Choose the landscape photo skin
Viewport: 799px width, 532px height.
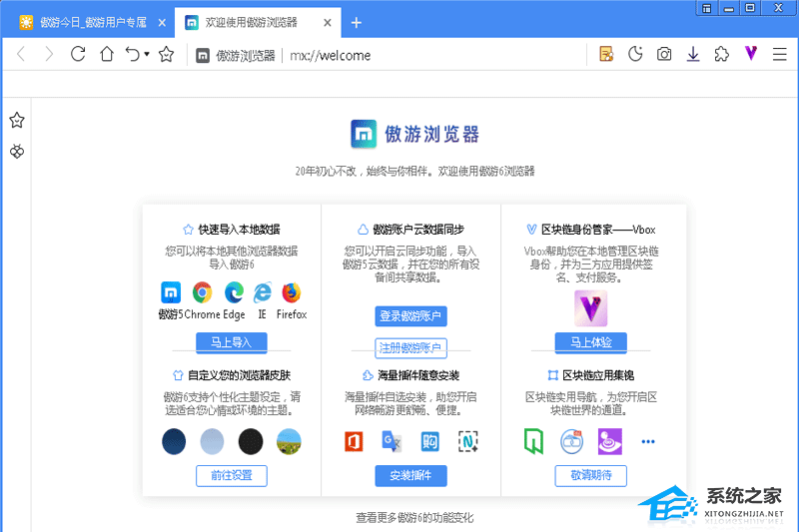click(289, 441)
